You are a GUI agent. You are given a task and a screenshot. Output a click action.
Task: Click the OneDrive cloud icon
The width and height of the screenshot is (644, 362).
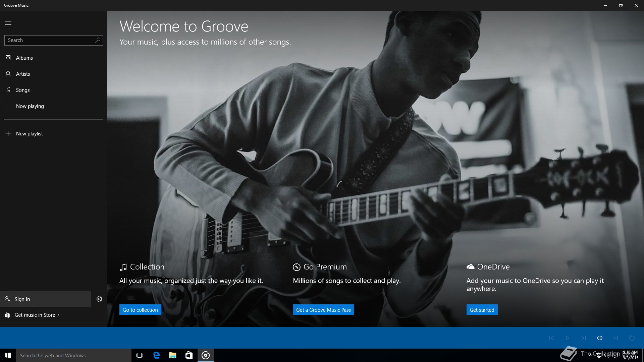[x=470, y=267]
